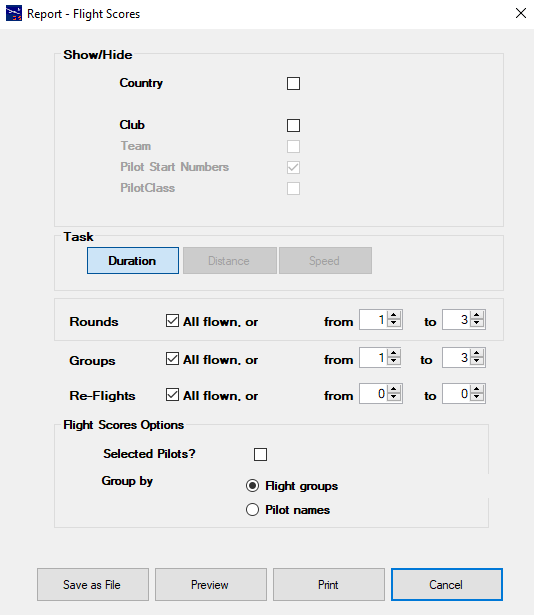Enable the Country checkbox

coord(293,84)
